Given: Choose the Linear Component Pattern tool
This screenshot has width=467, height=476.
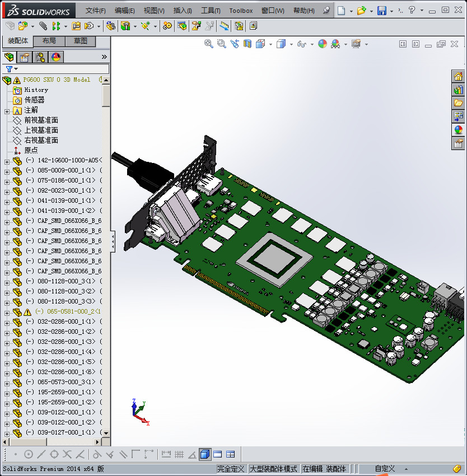Looking at the screenshot, I should [56, 26].
